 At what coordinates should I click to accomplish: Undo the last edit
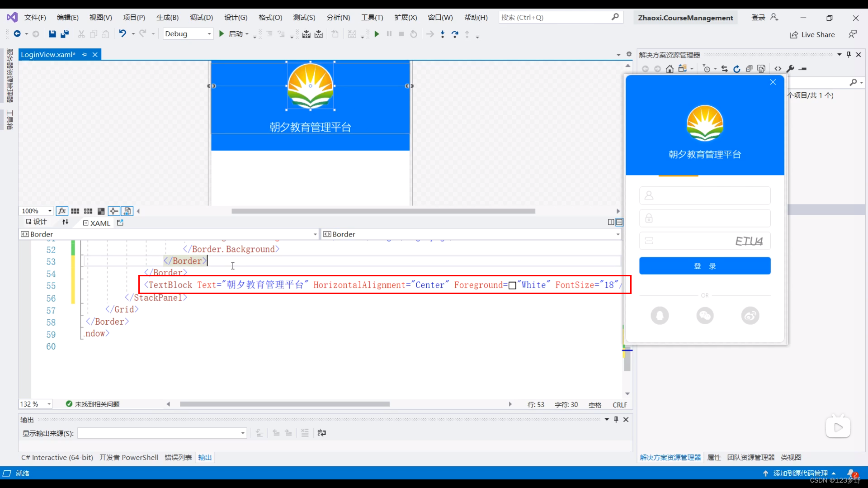(123, 33)
